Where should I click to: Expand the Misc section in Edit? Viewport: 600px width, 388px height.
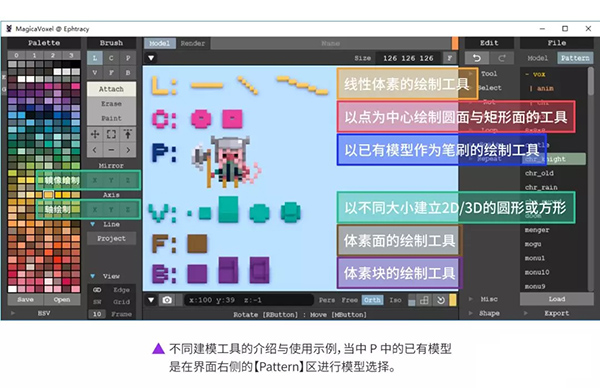point(471,299)
